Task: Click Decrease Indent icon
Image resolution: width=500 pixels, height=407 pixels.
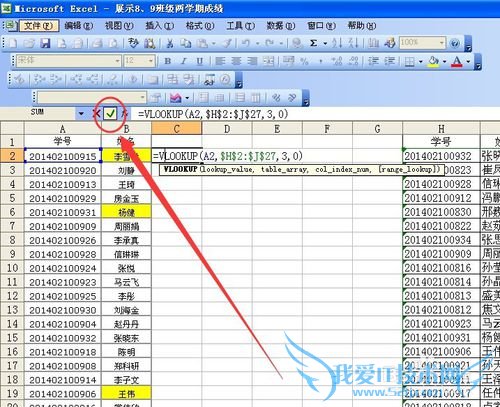Action: click(373, 61)
